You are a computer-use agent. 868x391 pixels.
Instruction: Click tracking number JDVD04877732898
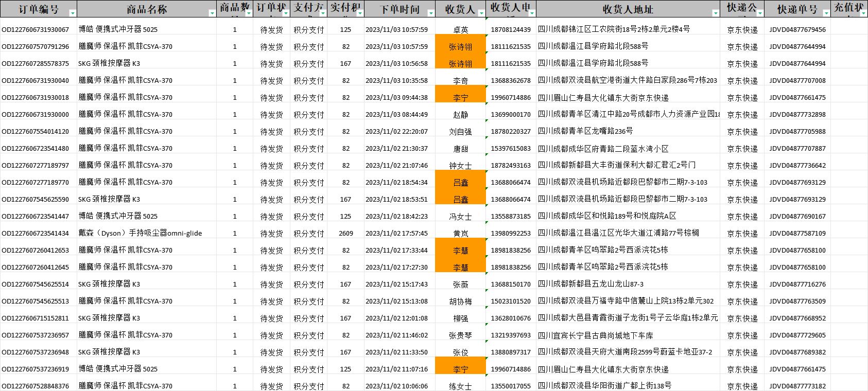click(x=797, y=115)
